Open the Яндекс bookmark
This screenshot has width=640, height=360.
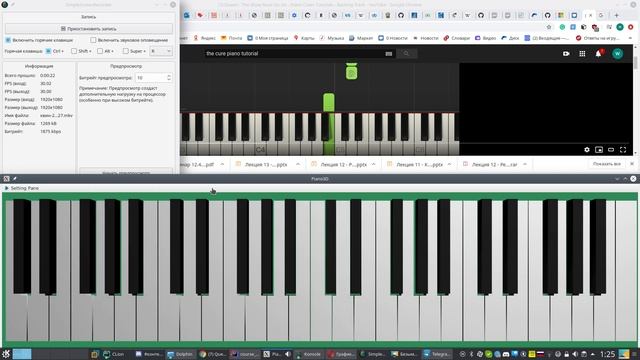pos(204,38)
